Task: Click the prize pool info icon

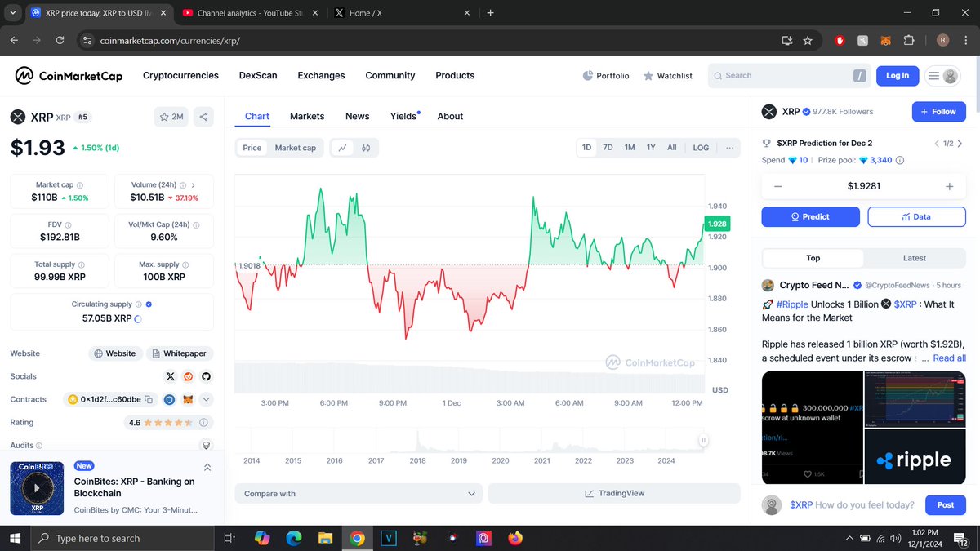Action: click(x=900, y=161)
